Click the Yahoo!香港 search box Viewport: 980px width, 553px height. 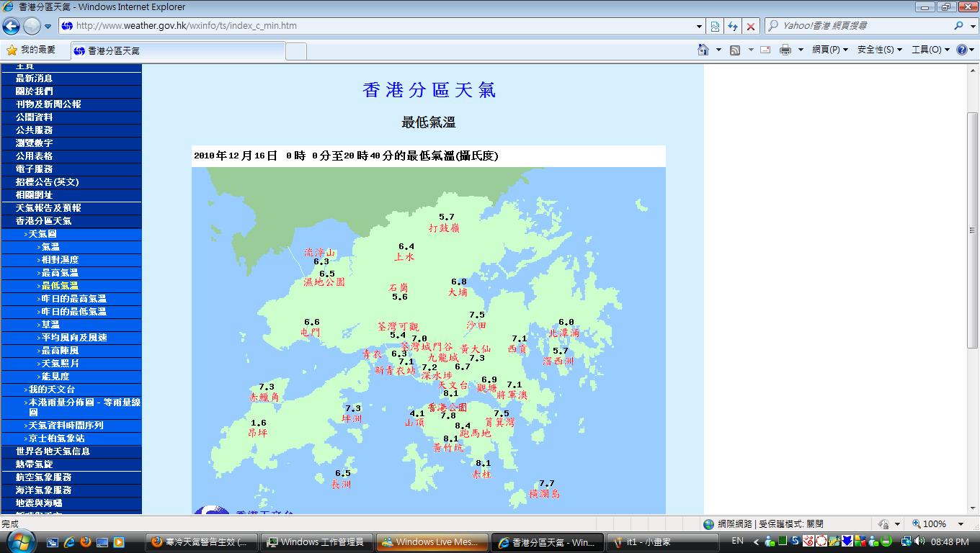coord(857,26)
